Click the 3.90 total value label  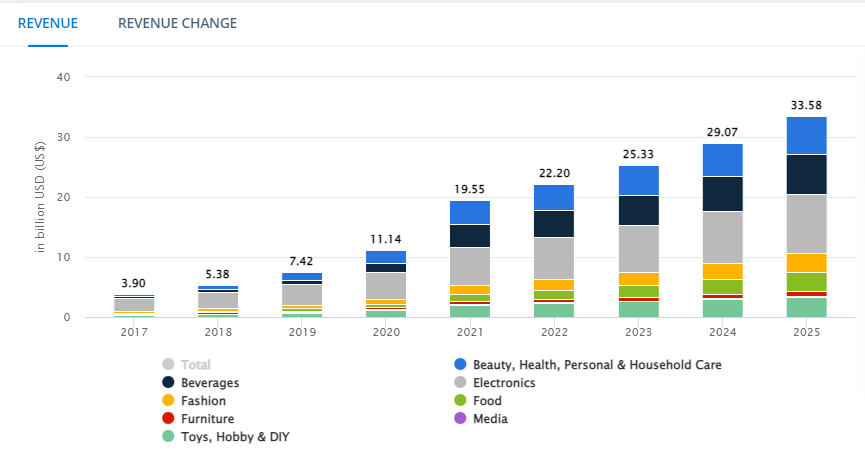[x=134, y=283]
